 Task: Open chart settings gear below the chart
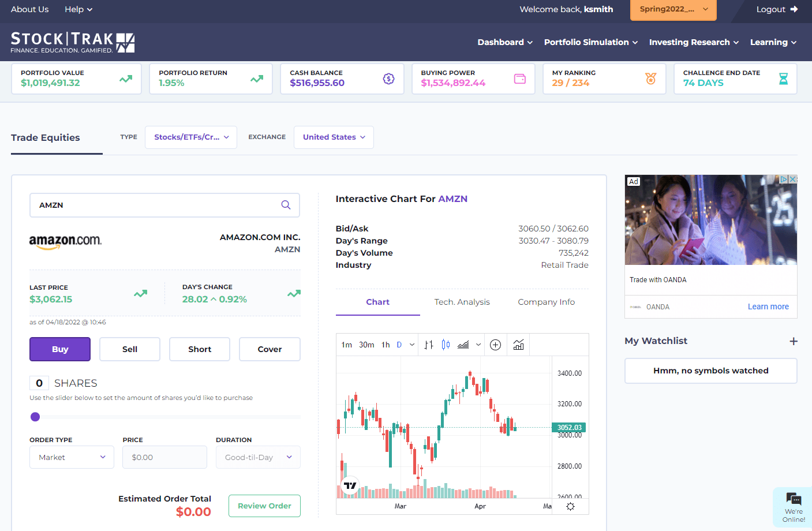pos(570,506)
